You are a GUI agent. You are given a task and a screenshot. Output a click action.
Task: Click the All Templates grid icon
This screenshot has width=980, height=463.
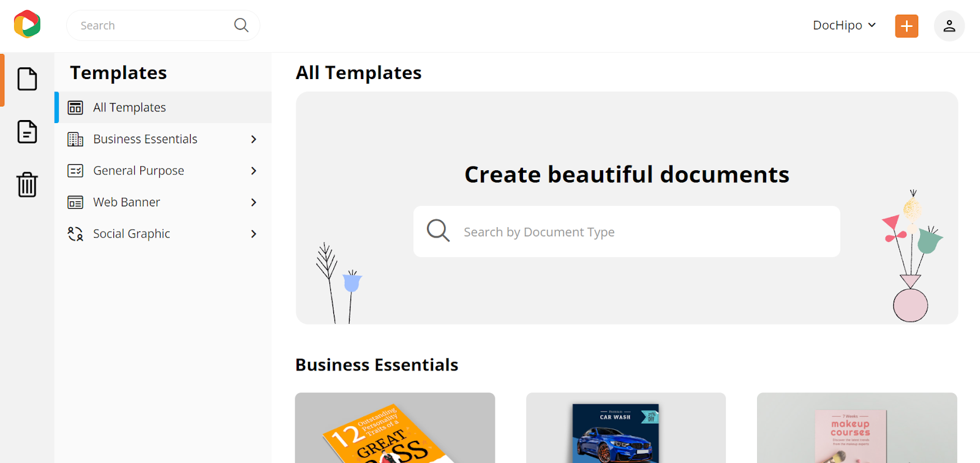pos(75,108)
